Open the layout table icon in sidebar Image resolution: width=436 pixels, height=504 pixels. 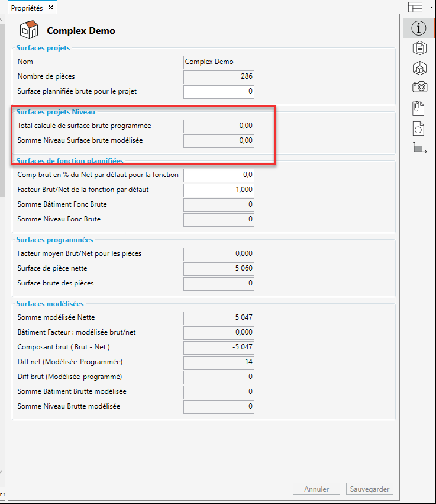pos(415,7)
